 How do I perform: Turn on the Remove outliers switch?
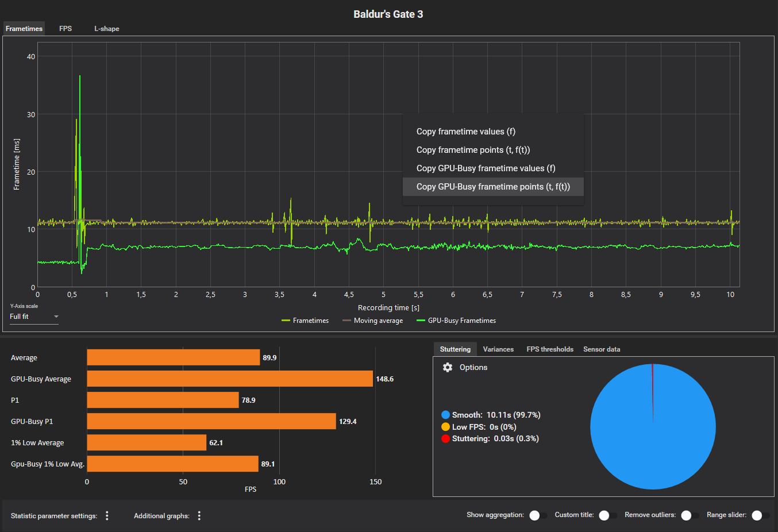(x=690, y=515)
